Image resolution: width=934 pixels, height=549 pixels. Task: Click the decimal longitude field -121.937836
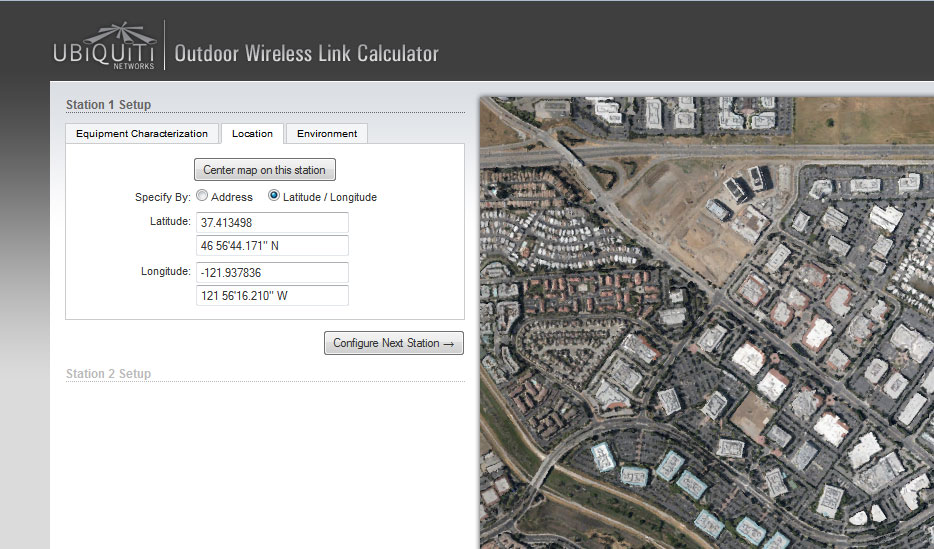[x=272, y=272]
